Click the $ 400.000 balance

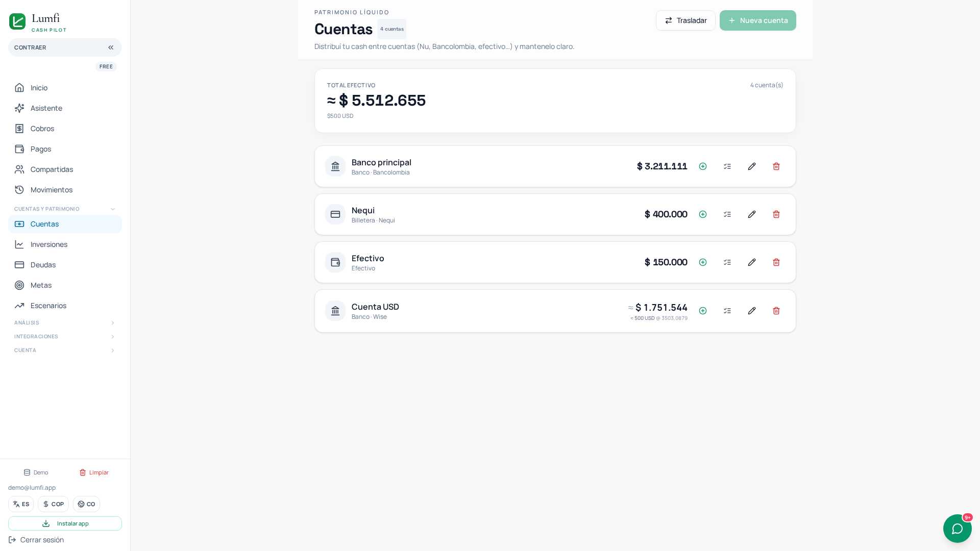coord(666,214)
